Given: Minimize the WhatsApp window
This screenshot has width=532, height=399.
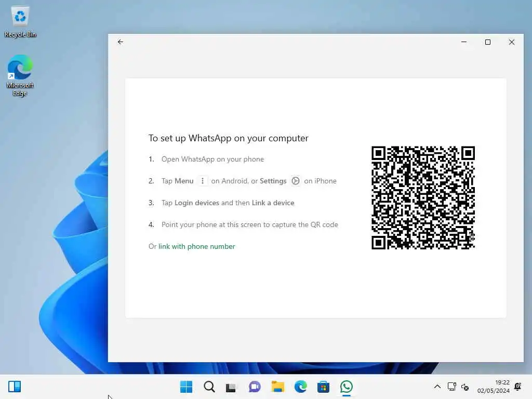Looking at the screenshot, I should click(464, 42).
